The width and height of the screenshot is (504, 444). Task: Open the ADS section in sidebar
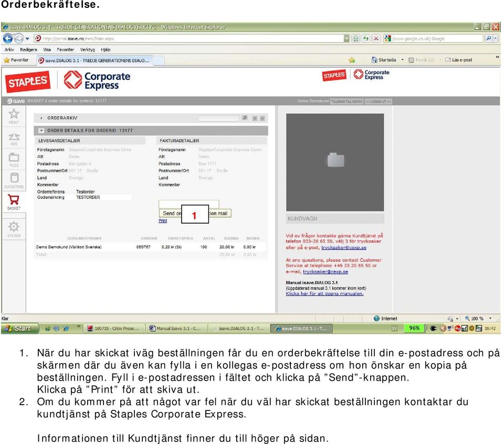pos(14,139)
